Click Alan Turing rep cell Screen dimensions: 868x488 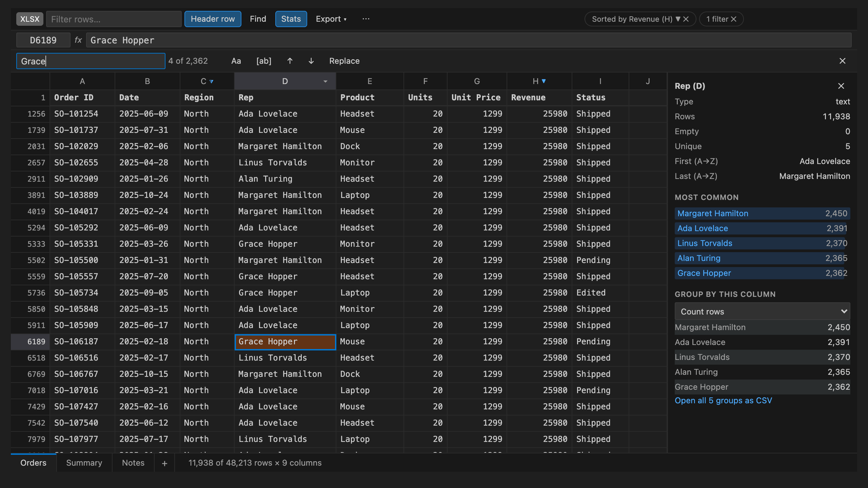pyautogui.click(x=285, y=179)
